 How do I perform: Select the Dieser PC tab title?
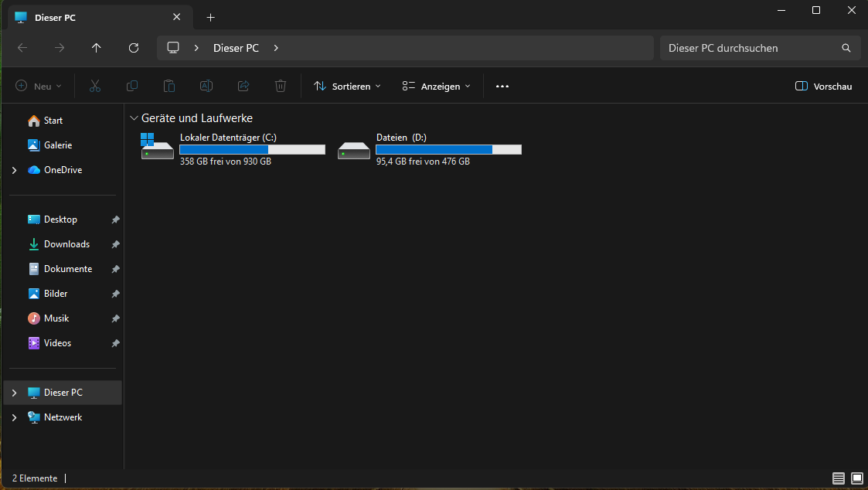[x=56, y=18]
